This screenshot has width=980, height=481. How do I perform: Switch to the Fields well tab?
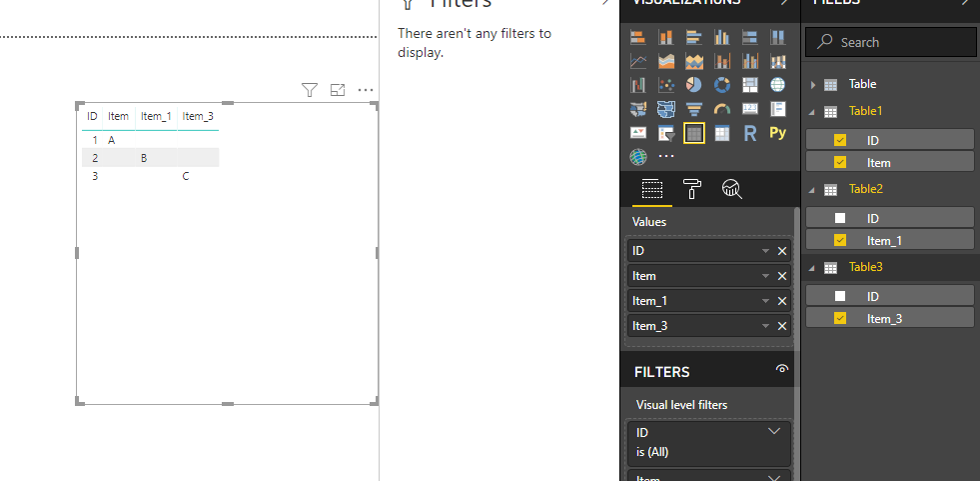[652, 188]
